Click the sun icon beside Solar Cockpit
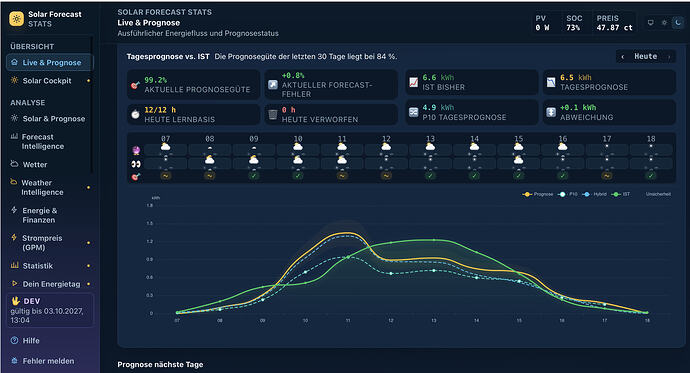This screenshot has height=373, width=690. tap(14, 80)
